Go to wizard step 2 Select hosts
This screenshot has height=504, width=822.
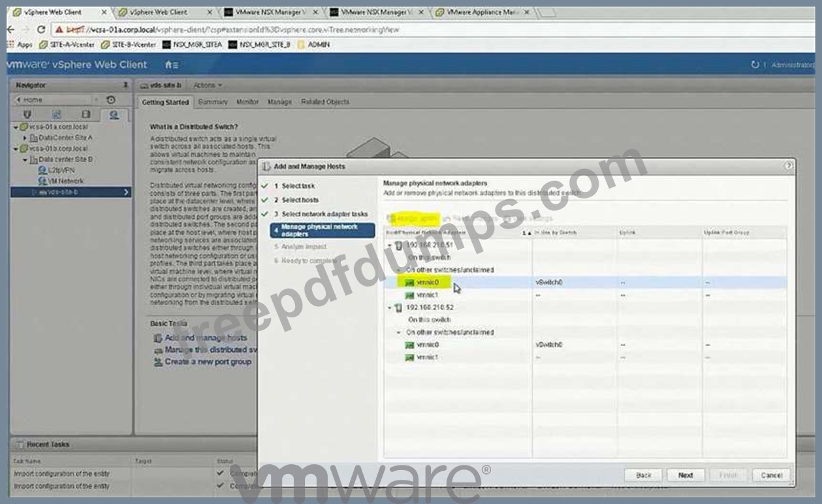click(296, 200)
